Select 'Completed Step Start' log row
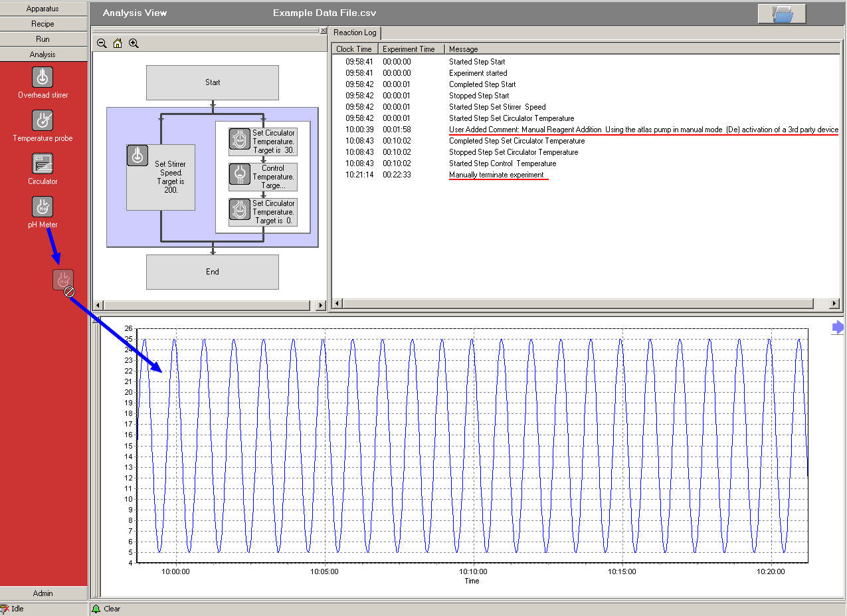Screen dimensions: 847x616 586,84
